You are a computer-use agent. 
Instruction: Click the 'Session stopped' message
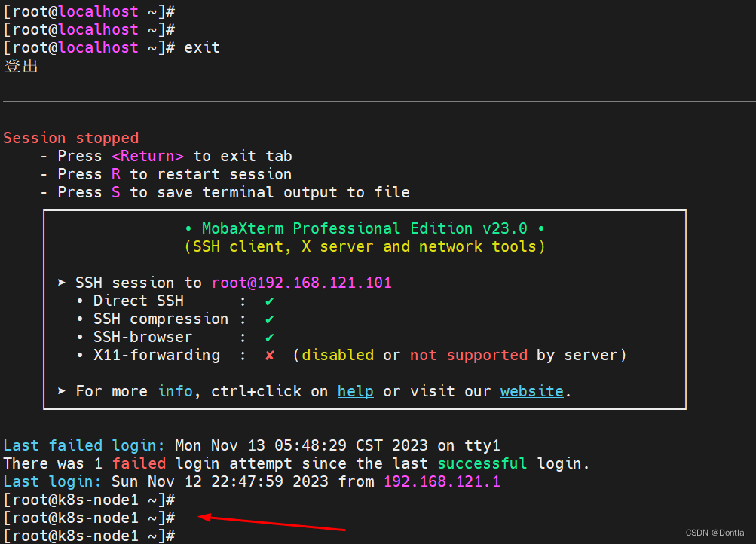coord(71,139)
